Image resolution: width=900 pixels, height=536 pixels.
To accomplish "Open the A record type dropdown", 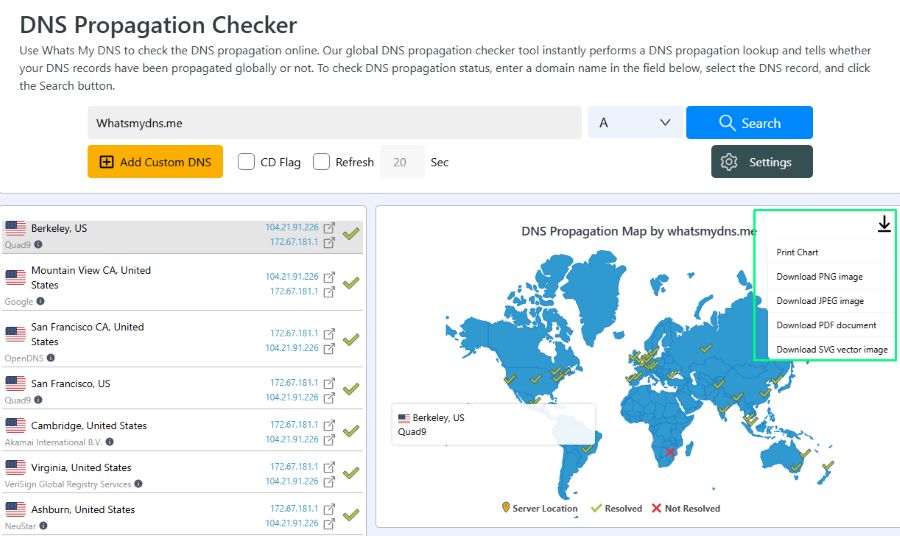I will pos(635,122).
